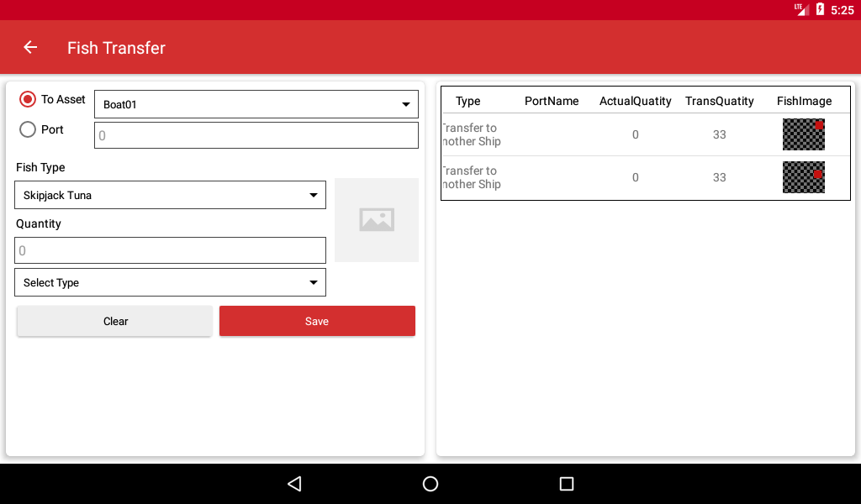
Task: Expand the Skipjack Tuna fish type dropdown
Action: [170, 195]
